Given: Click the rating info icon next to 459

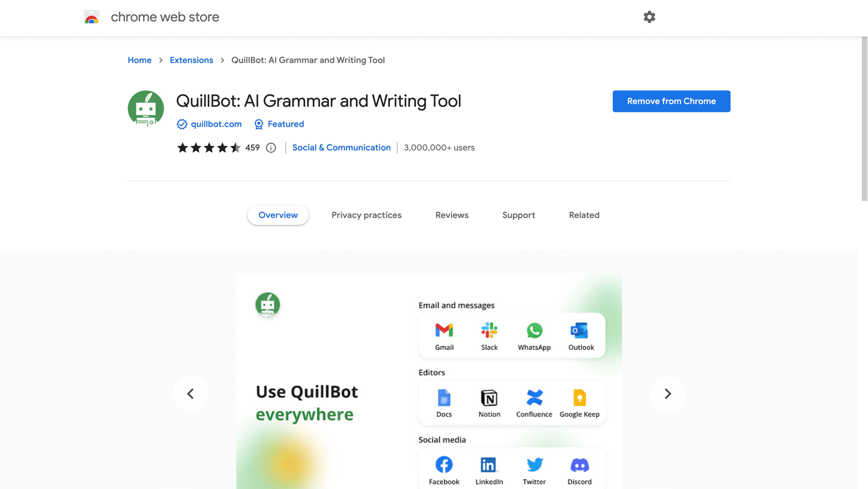Looking at the screenshot, I should tap(271, 148).
